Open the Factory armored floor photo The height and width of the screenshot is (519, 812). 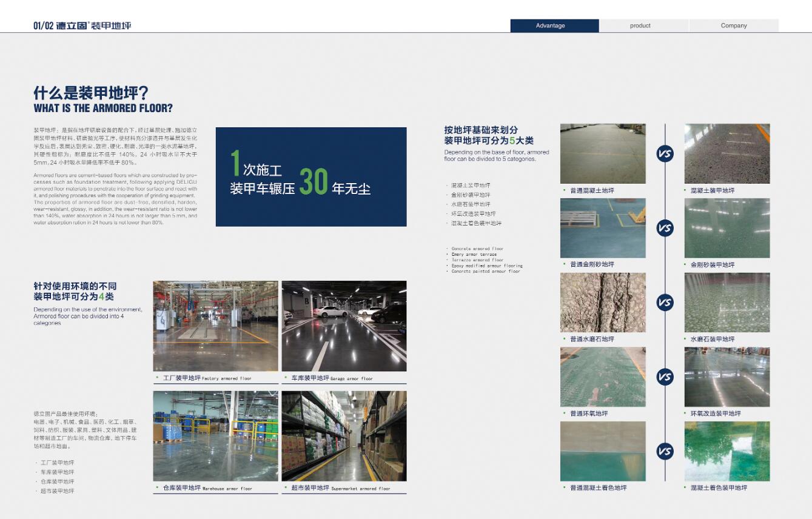tap(215, 326)
